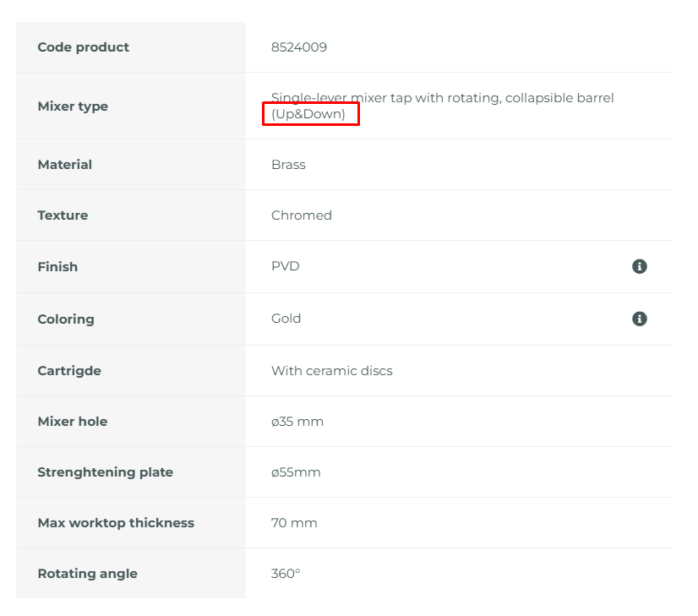Click the Max worktop thickness label
The image size is (698, 616).
[116, 523]
